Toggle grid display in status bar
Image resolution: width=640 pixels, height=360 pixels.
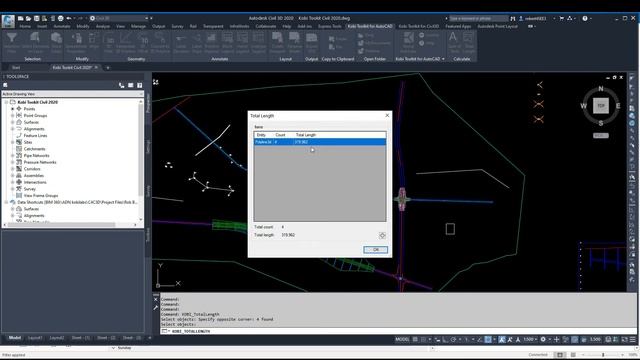(415, 339)
